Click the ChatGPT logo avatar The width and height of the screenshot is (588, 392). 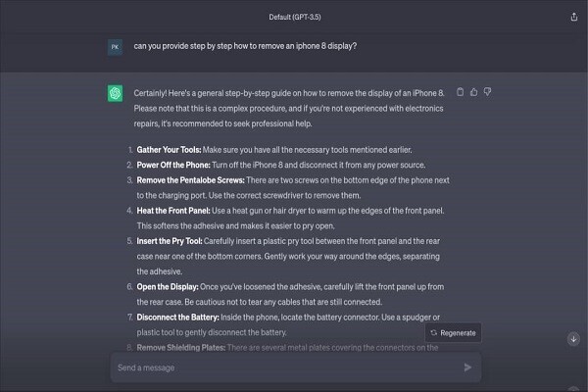point(115,93)
